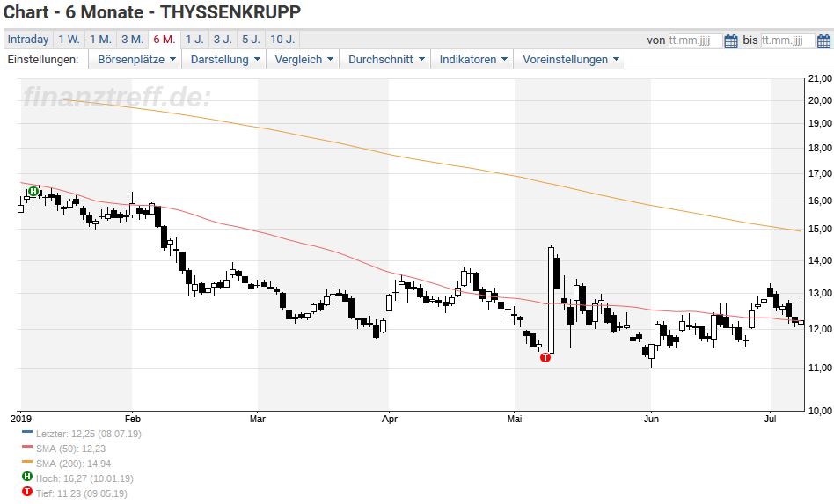Click the orange SMA (200) legend color swatch
The image size is (834, 504).
tap(27, 462)
